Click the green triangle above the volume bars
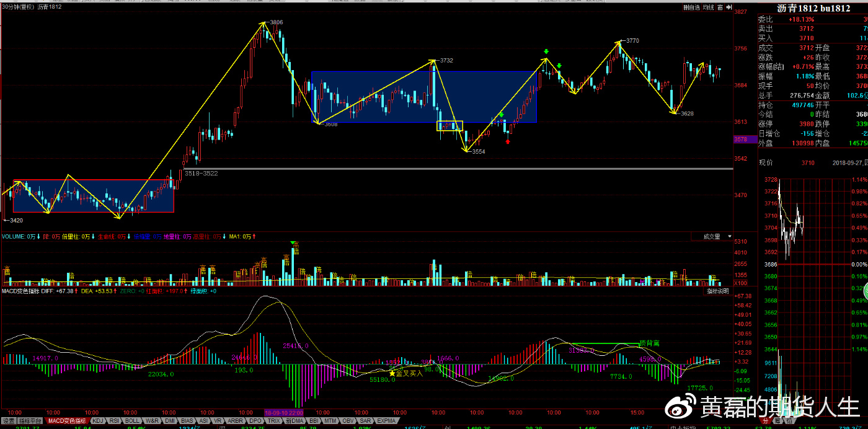The height and width of the screenshot is (429, 868). [293, 242]
